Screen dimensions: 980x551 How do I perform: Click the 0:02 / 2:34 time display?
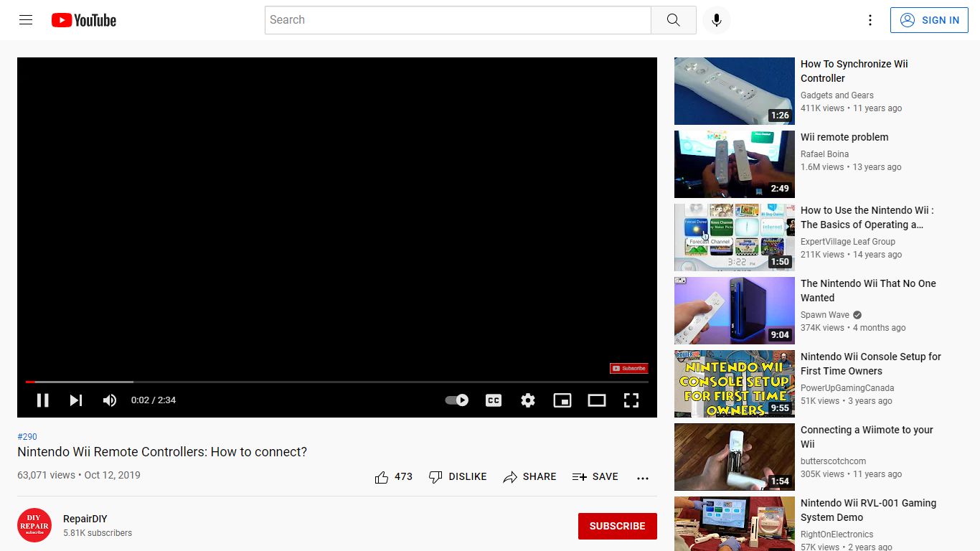[154, 400]
